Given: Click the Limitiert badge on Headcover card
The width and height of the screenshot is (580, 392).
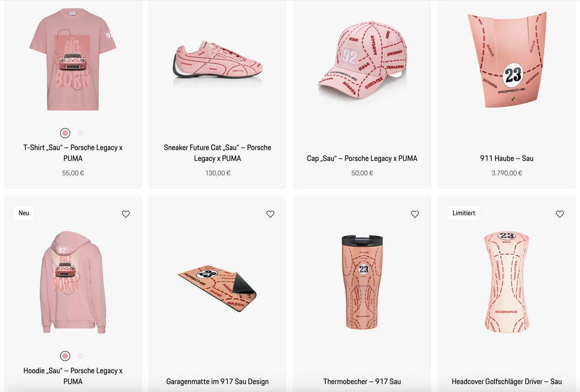Looking at the screenshot, I should [x=464, y=213].
